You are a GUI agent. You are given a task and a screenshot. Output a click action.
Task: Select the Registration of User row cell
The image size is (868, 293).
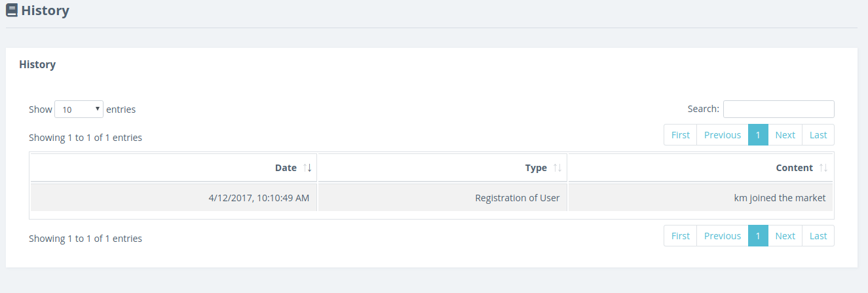tap(443, 198)
